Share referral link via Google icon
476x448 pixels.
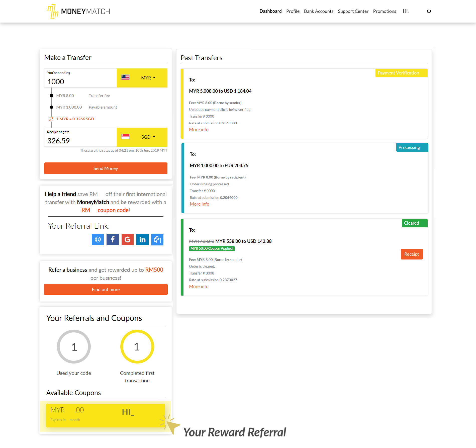pyautogui.click(x=127, y=240)
